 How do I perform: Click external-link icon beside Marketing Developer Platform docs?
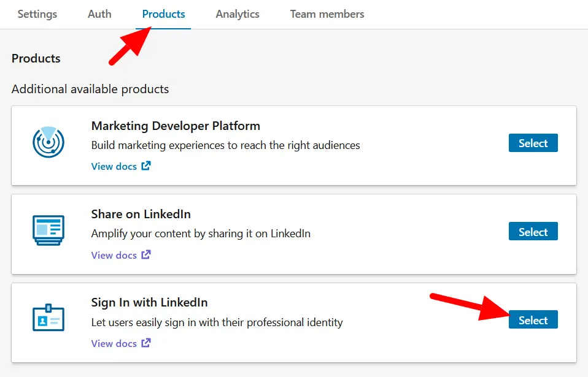tap(146, 166)
